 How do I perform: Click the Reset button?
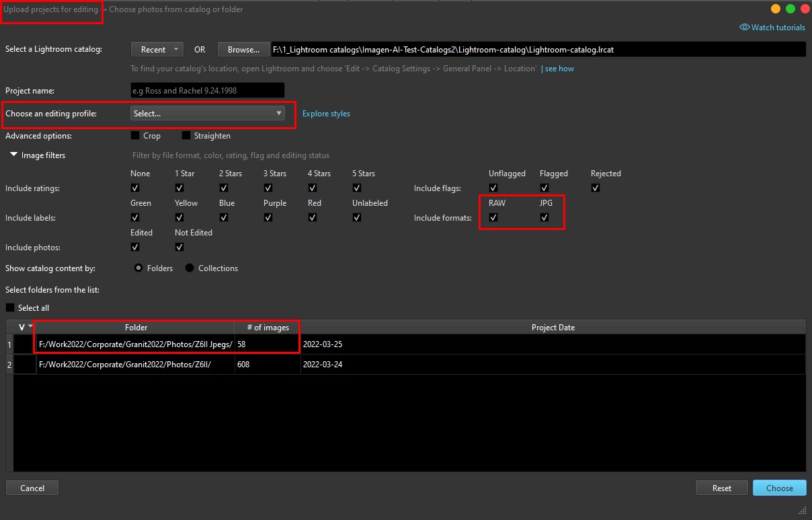pyautogui.click(x=722, y=488)
